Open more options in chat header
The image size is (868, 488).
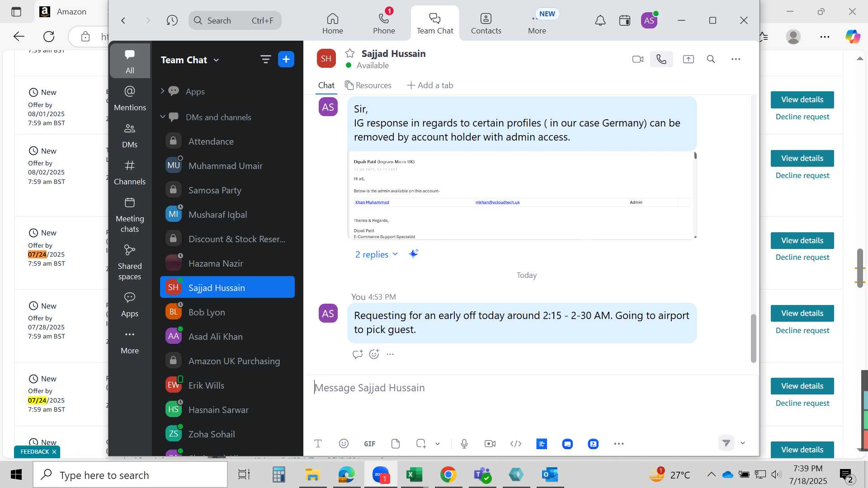(736, 59)
